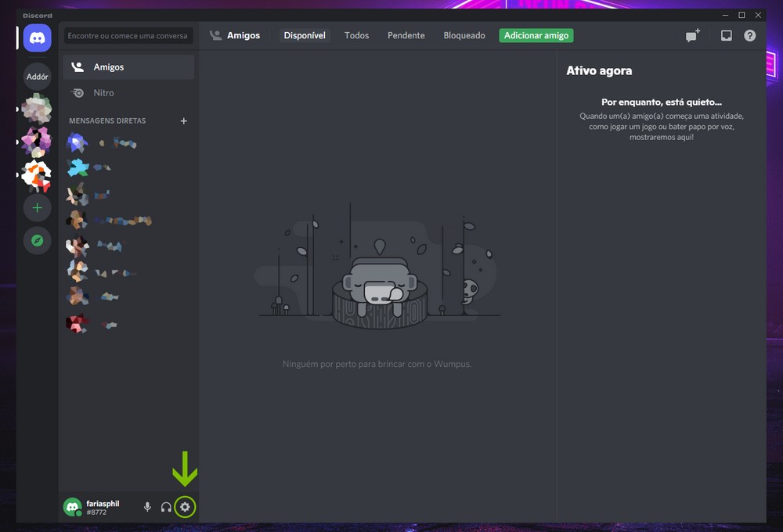This screenshot has width=783, height=532.
Task: Select Nitro in the sidebar
Action: coord(103,92)
